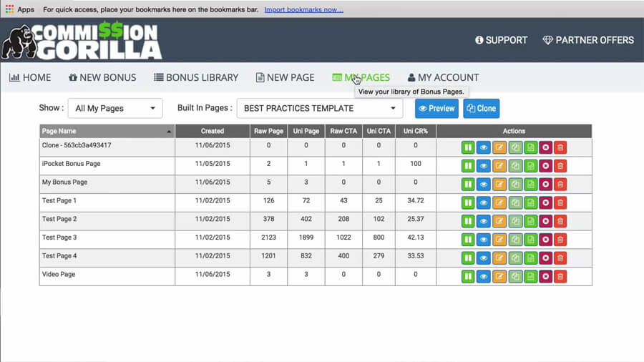Edit Test Page 1 with the orange icon
The width and height of the screenshot is (644, 362).
coord(499,202)
